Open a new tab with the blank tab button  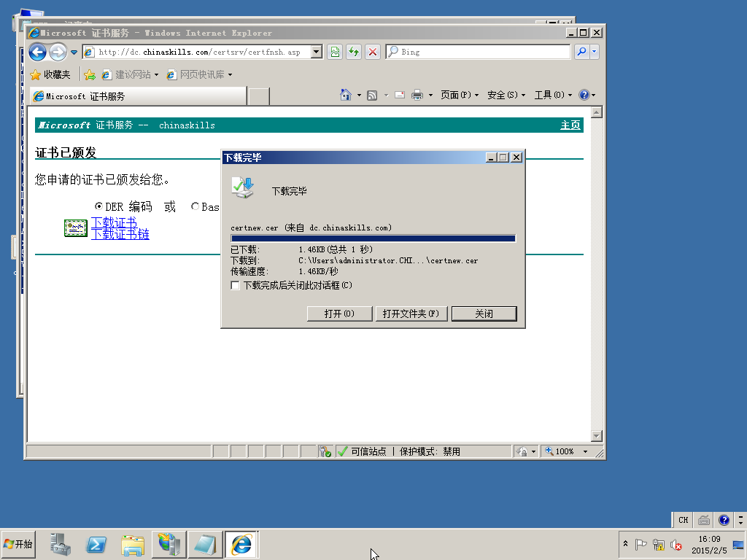[x=259, y=96]
